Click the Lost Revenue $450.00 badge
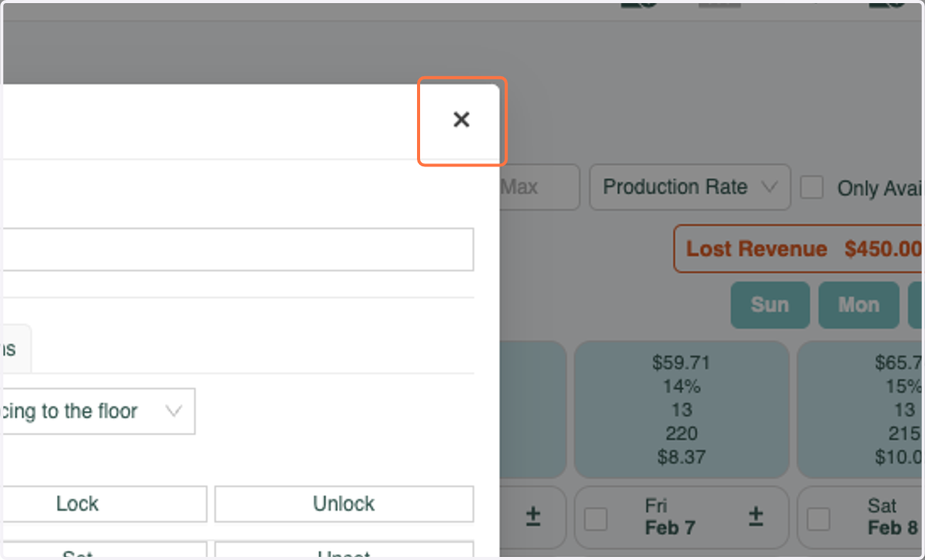Screen dimensions: 925x560 point(799,249)
